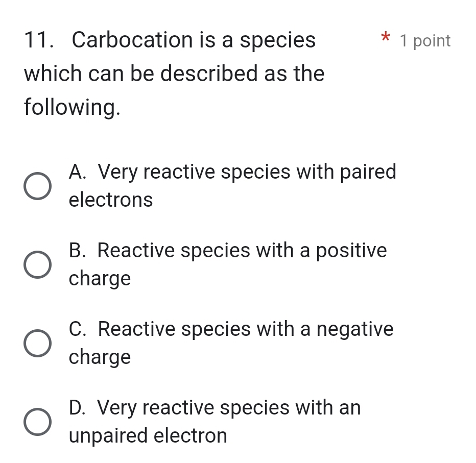Image resolution: width=476 pixels, height=463 pixels.
Task: Click the label 'D. Very reactive species with an'
Action: point(215,408)
